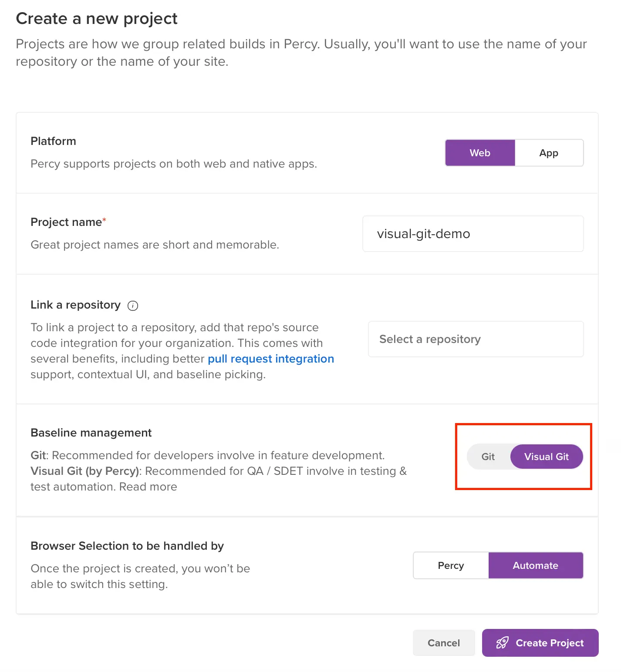Click the Link a repository label

click(75, 305)
